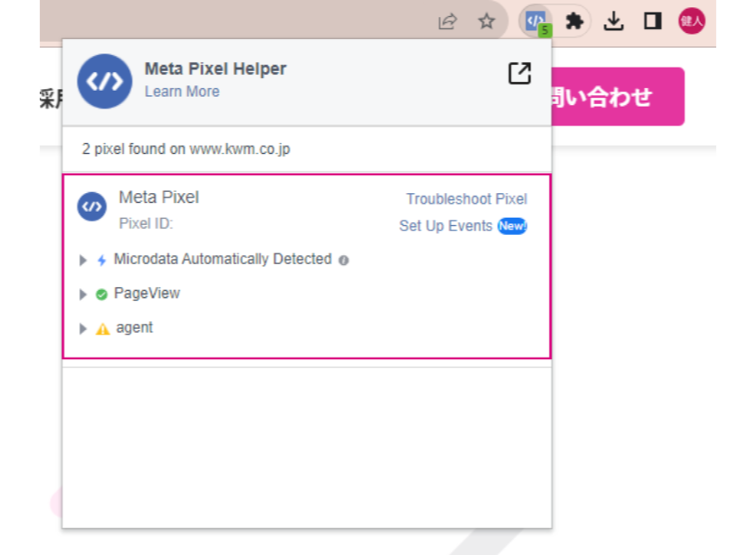This screenshot has height=555, width=756.
Task: Open the Set Up Events link
Action: [446, 226]
